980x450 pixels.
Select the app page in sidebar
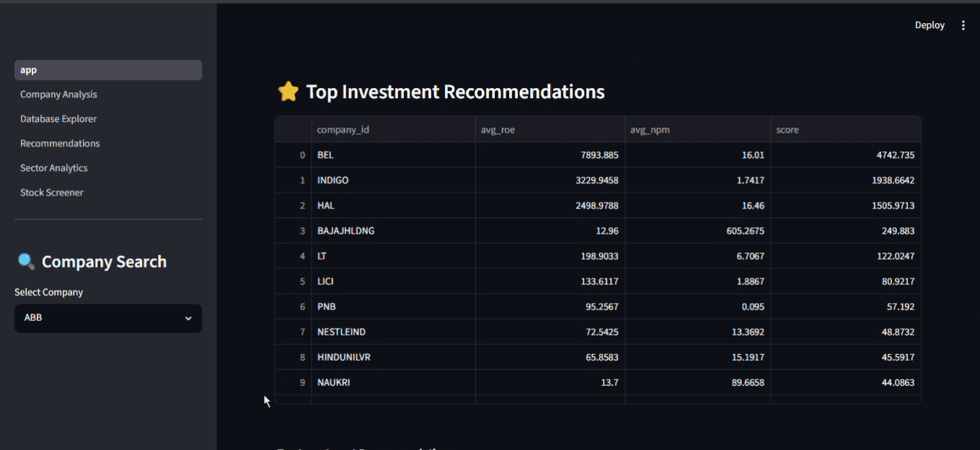coord(108,70)
